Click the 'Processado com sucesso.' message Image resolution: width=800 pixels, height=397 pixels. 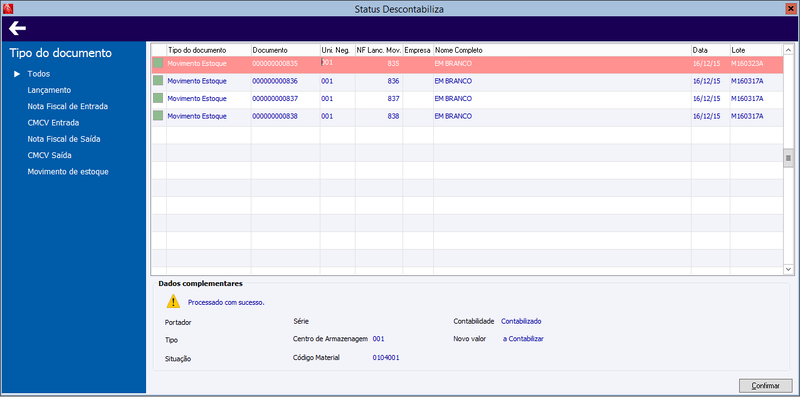[226, 303]
